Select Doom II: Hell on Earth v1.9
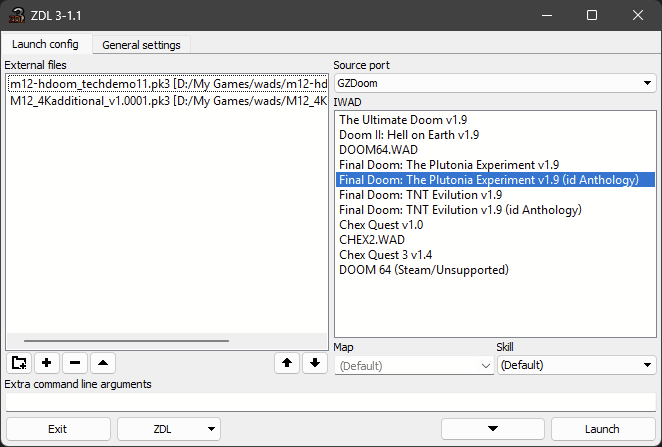 pos(495,135)
